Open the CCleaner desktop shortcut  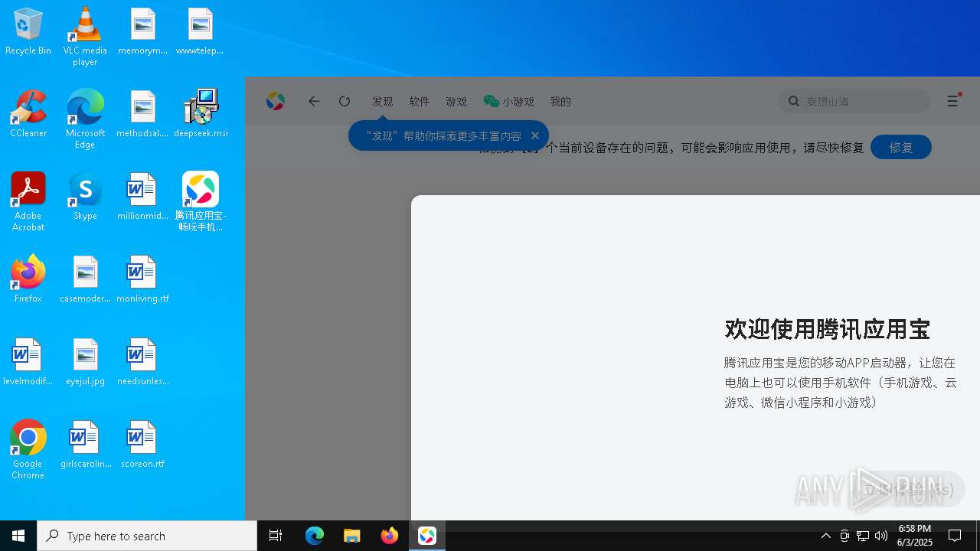28,113
